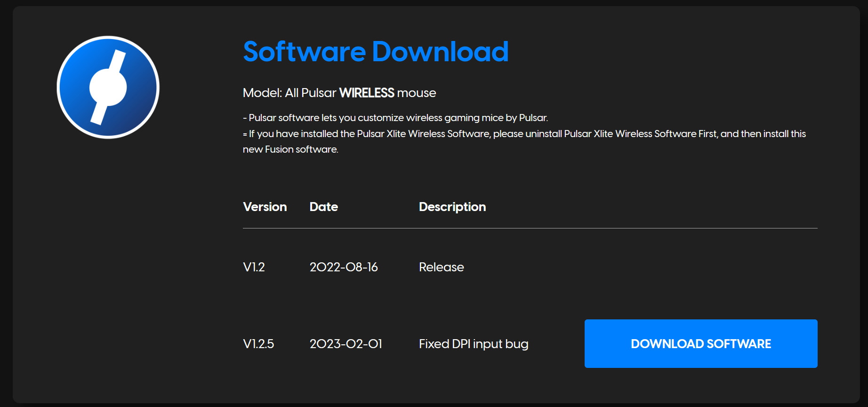Image resolution: width=868 pixels, height=407 pixels.
Task: Click the Release description text
Action: pos(441,267)
